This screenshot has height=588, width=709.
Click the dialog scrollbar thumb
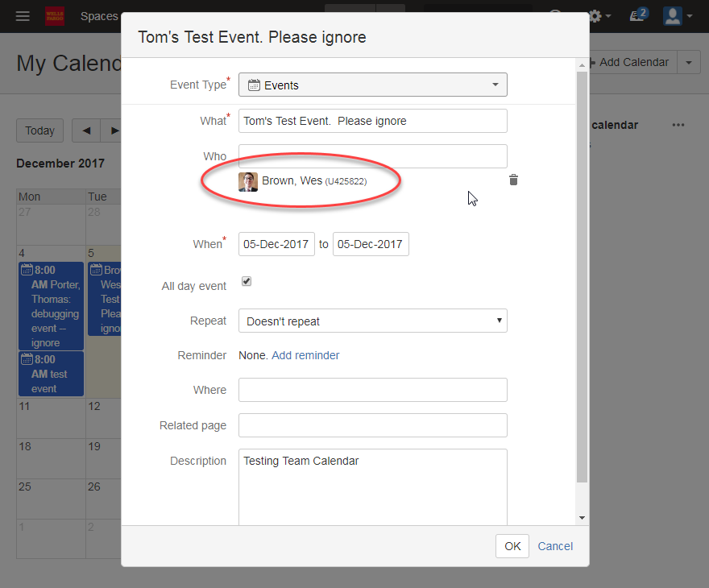click(x=582, y=276)
